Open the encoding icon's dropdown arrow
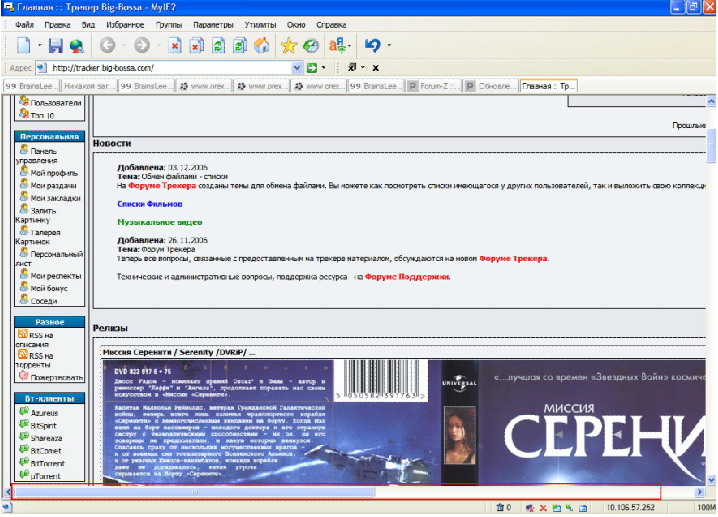This screenshot has width=718, height=517. 349,46
